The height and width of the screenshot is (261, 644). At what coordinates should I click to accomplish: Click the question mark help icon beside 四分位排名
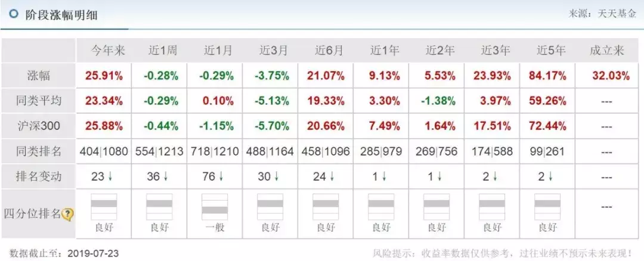pos(67,214)
